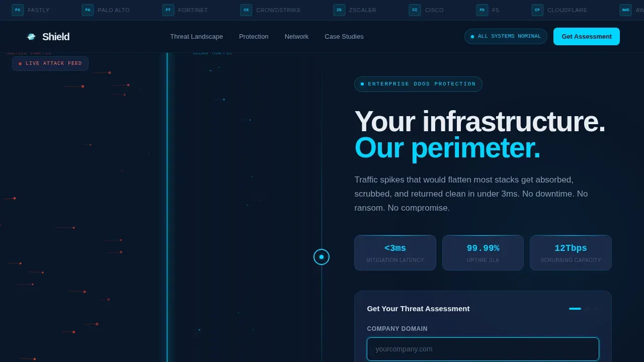Viewport: 644px width, 362px height.
Task: Click the Get Assessment button
Action: point(587,37)
